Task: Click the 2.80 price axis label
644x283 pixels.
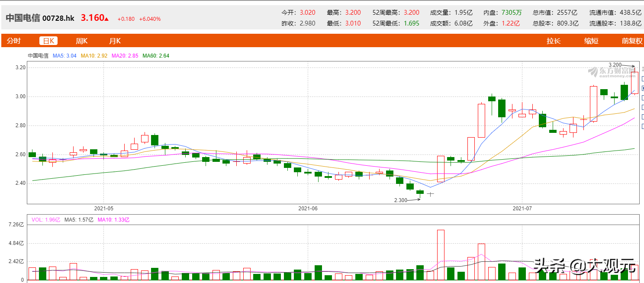Action: (20, 125)
